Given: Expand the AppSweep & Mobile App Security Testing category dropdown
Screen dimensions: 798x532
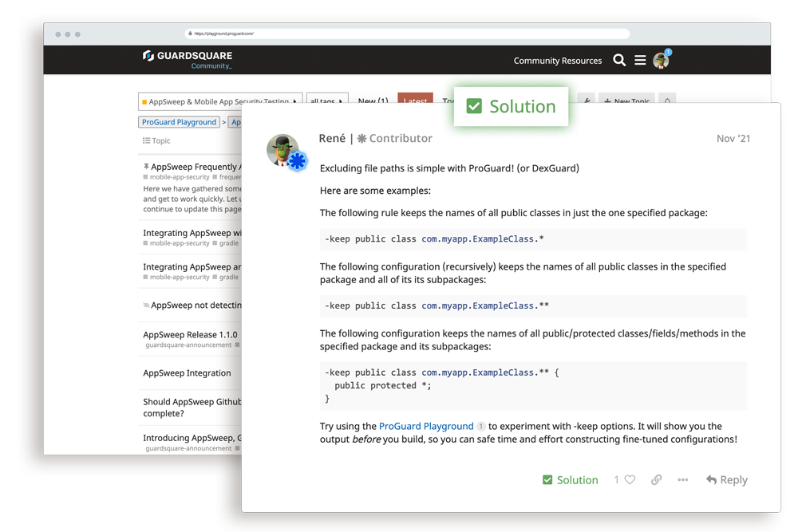Looking at the screenshot, I should point(220,101).
